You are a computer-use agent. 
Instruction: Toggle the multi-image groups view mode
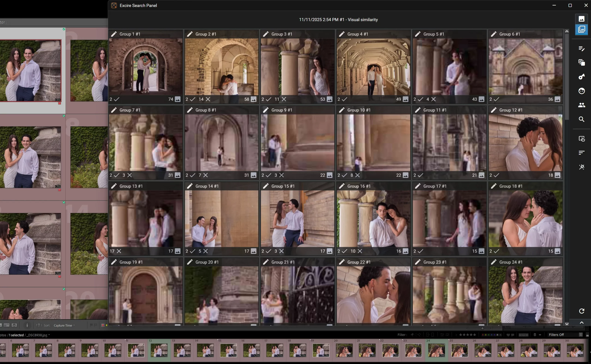(x=582, y=29)
